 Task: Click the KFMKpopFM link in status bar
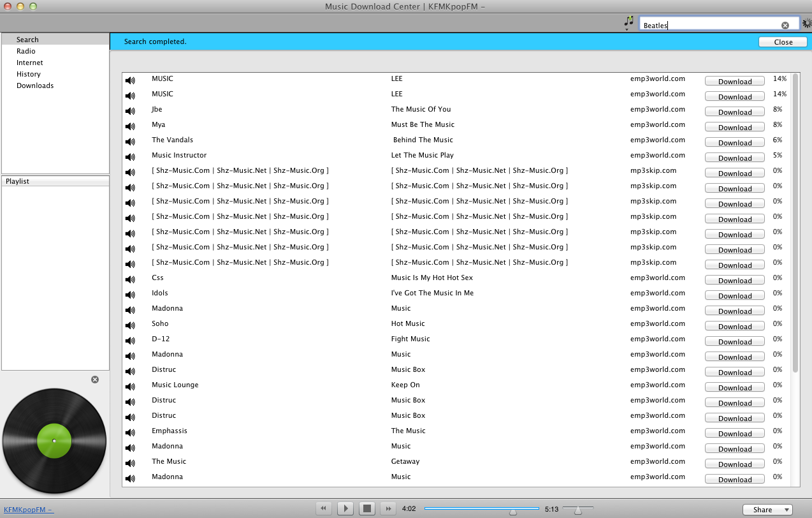[x=29, y=510]
